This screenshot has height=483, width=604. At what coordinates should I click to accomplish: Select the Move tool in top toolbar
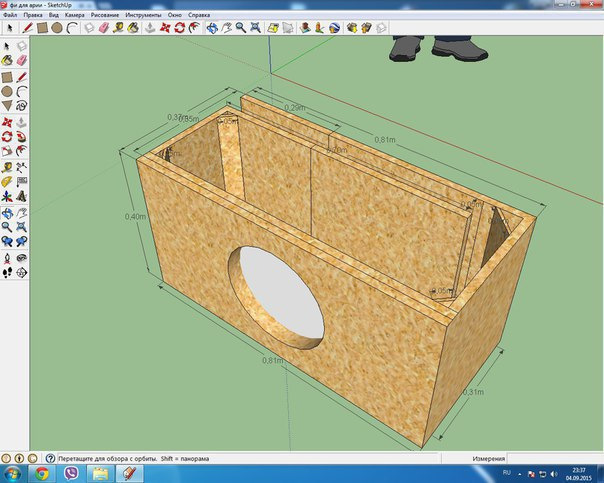pos(165,28)
